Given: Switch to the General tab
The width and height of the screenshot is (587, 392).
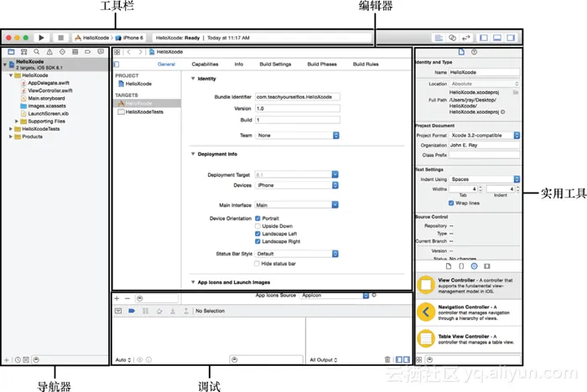Looking at the screenshot, I should (x=166, y=64).
